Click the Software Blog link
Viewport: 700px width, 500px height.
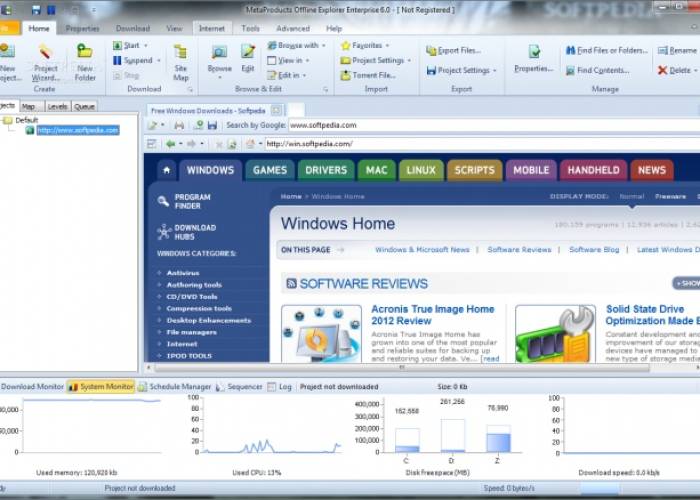coord(594,250)
